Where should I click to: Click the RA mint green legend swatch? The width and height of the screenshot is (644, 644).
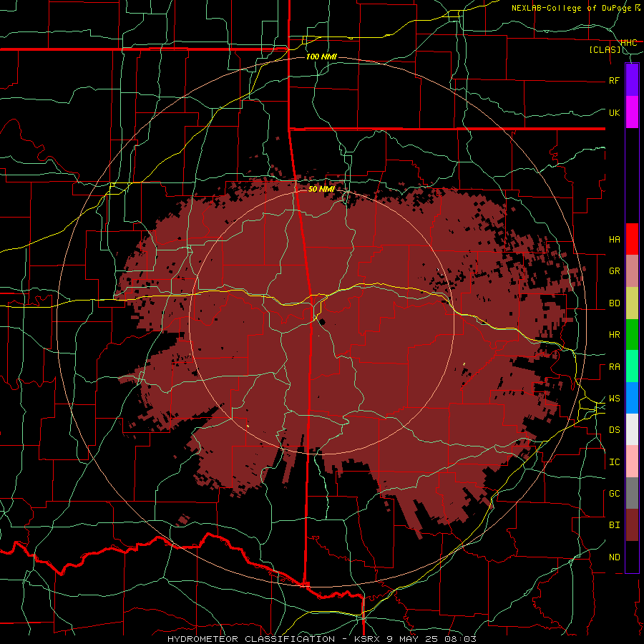(x=632, y=366)
